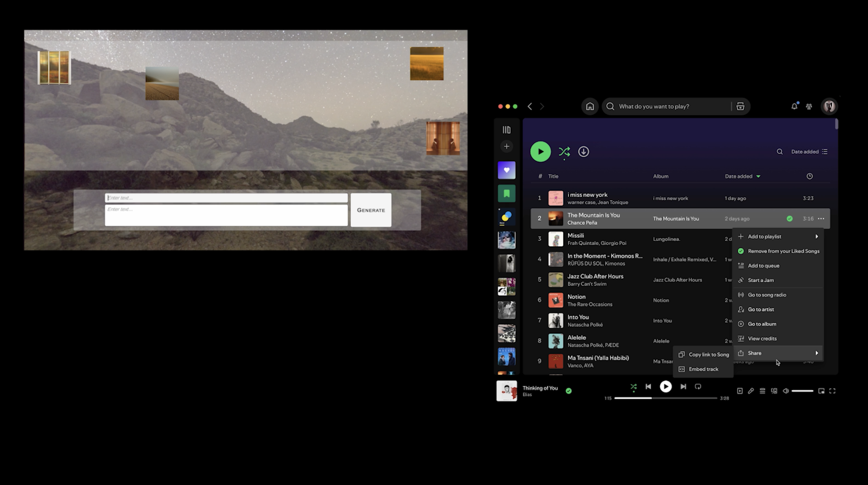Select the golden wheat field thumbnail

(427, 64)
